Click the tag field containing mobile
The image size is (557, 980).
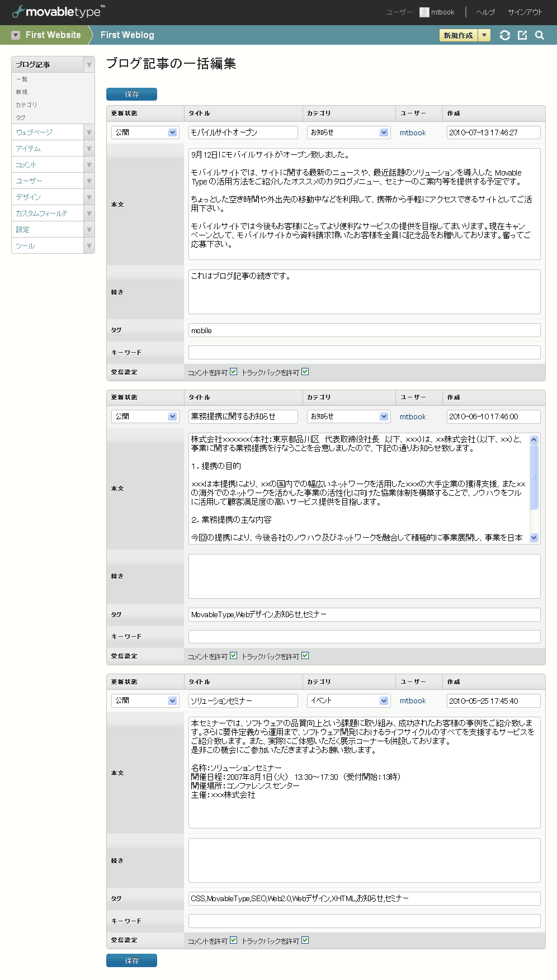(365, 330)
